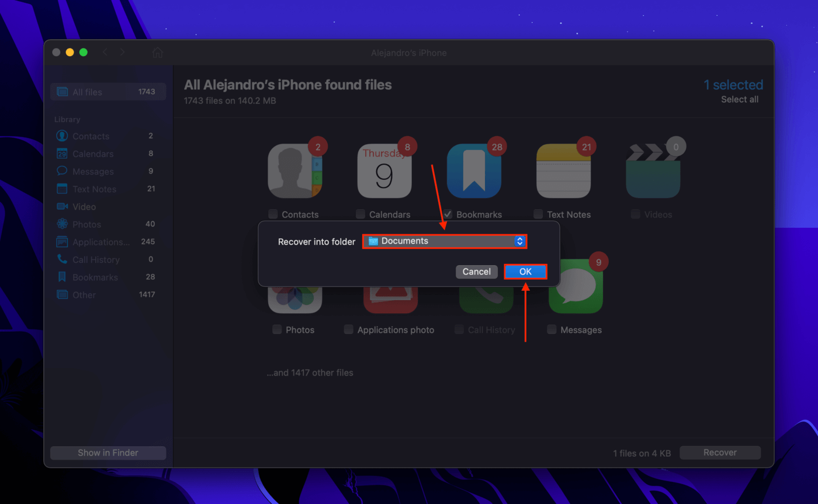Click the Applications sidebar icon
The width and height of the screenshot is (818, 504).
pos(62,242)
